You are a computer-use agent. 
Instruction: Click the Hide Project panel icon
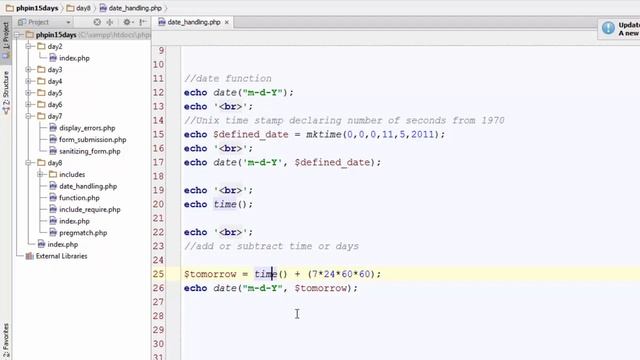pos(142,22)
